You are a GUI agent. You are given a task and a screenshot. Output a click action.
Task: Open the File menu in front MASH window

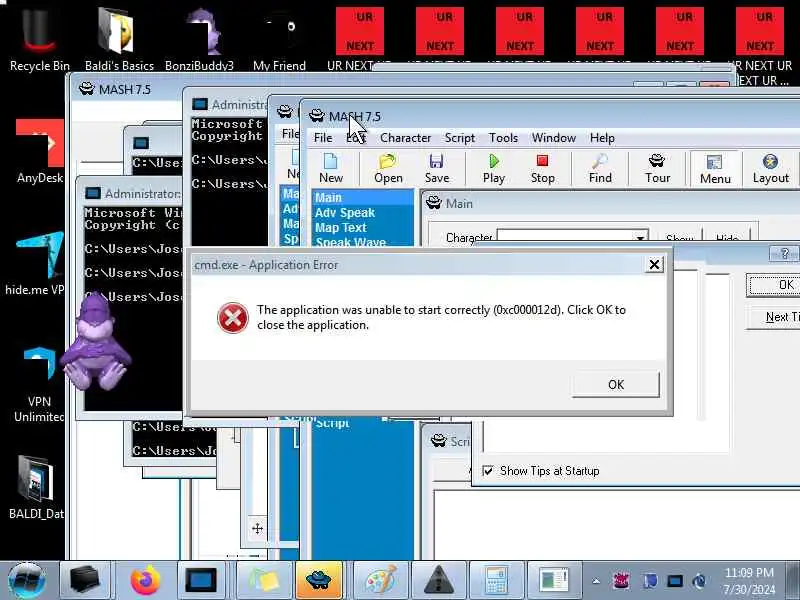pos(323,138)
